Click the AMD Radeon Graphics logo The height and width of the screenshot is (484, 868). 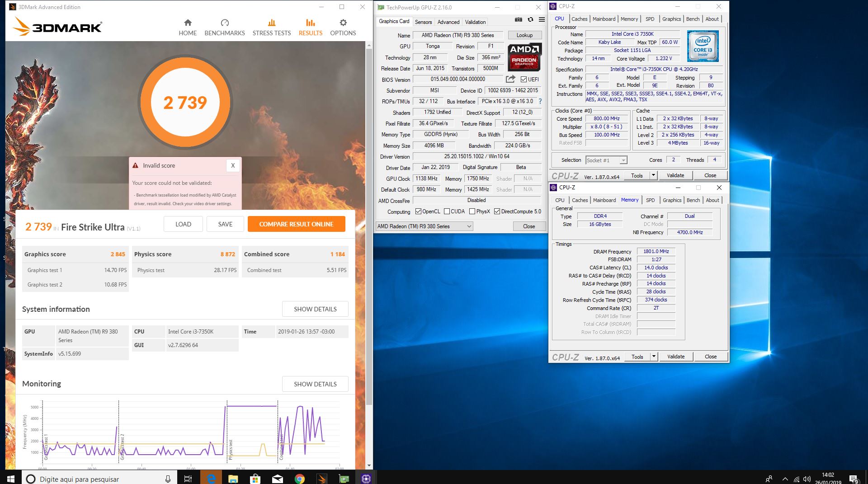[x=524, y=56]
